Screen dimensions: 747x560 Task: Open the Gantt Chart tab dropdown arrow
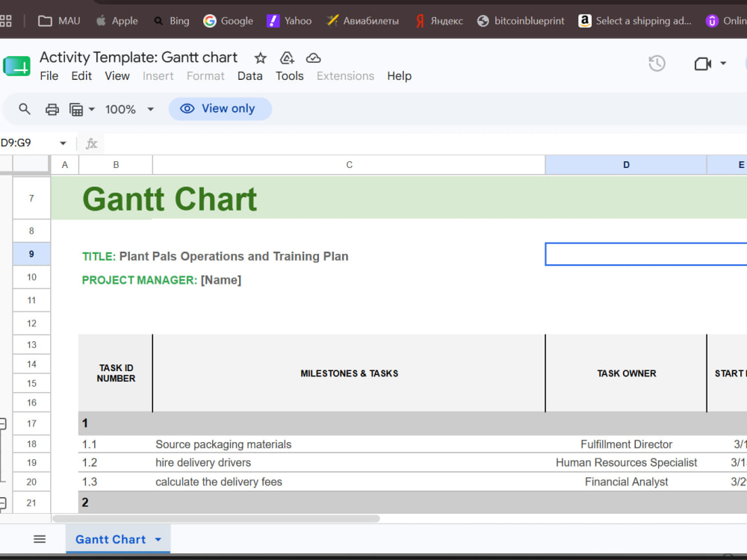pyautogui.click(x=158, y=540)
